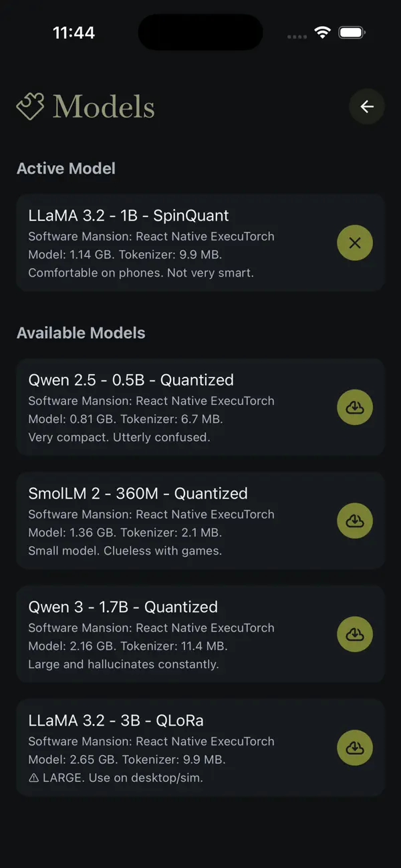Tap the LLaMA 3.2 - 3B QLoRA card
The width and height of the screenshot is (401, 868).
(x=167, y=748)
